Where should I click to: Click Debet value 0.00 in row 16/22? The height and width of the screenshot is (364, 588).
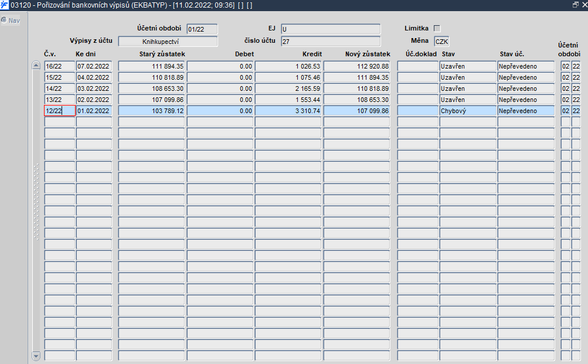pyautogui.click(x=220, y=66)
